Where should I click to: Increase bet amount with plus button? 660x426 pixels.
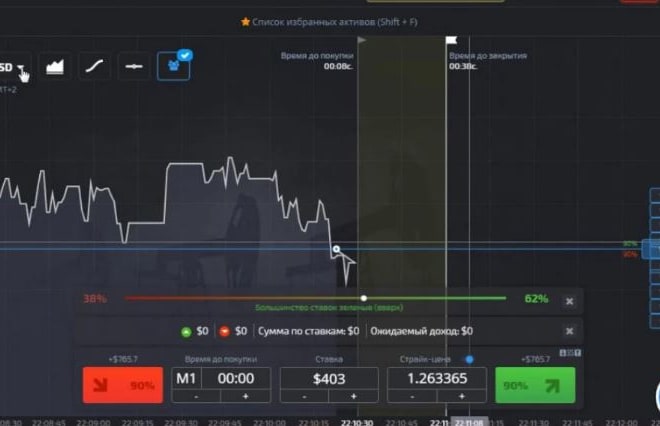tap(354, 396)
